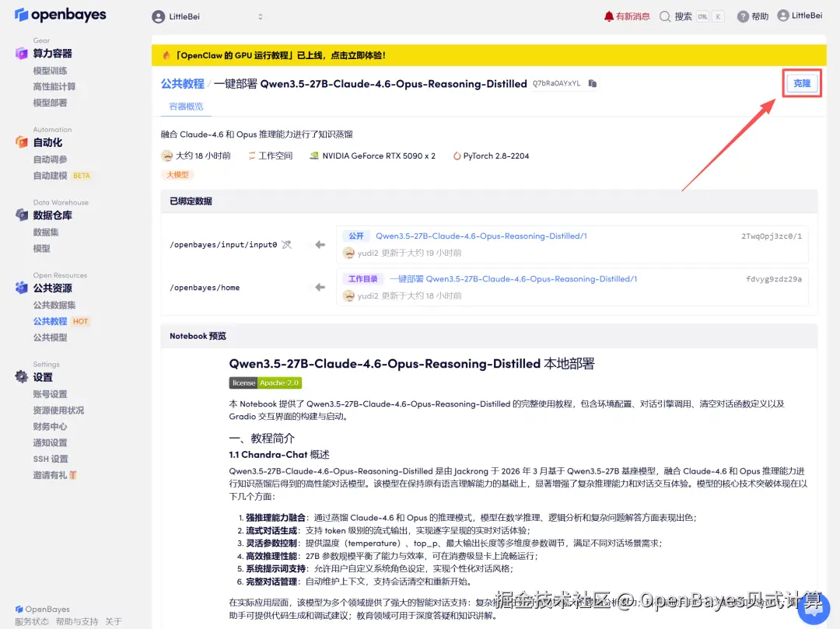
Task: Click the NVIDIA GPU icon
Action: (314, 156)
